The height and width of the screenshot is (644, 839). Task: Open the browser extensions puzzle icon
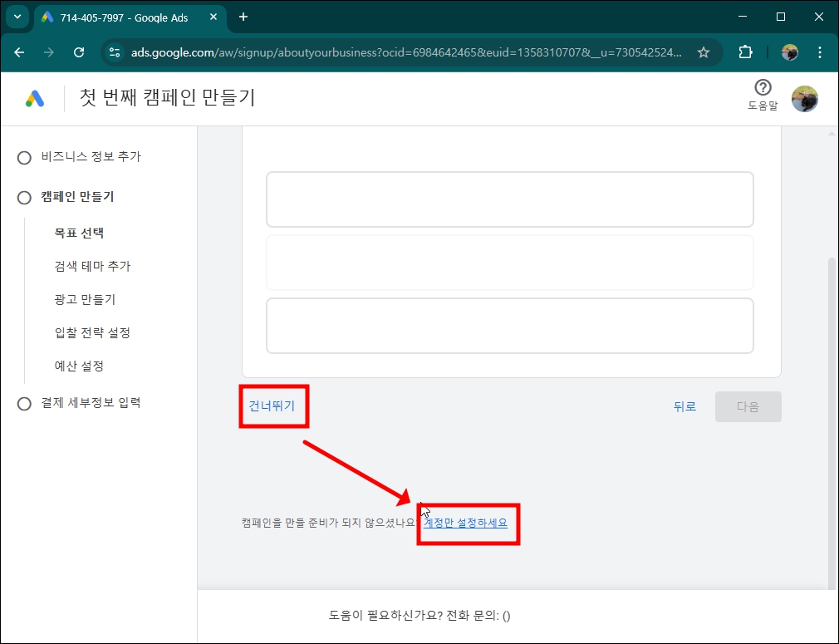pyautogui.click(x=745, y=52)
